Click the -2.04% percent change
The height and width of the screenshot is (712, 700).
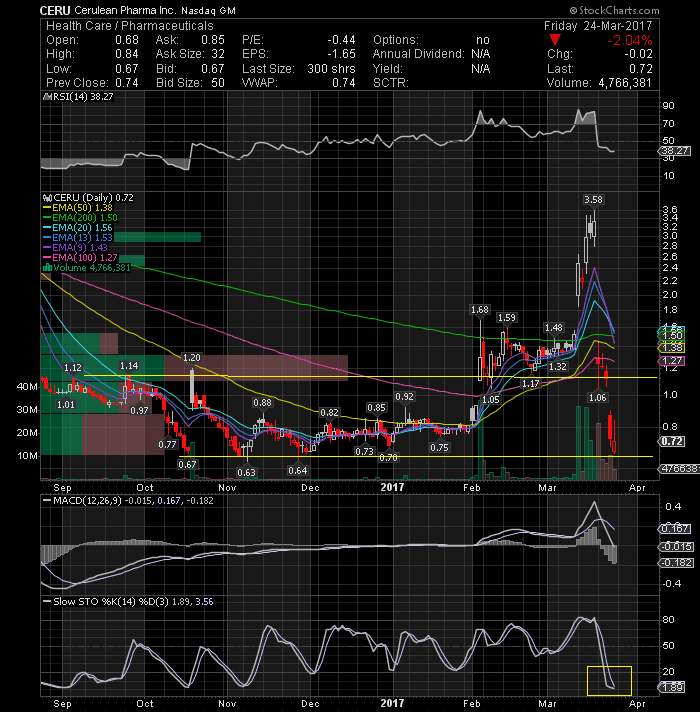pyautogui.click(x=630, y=40)
